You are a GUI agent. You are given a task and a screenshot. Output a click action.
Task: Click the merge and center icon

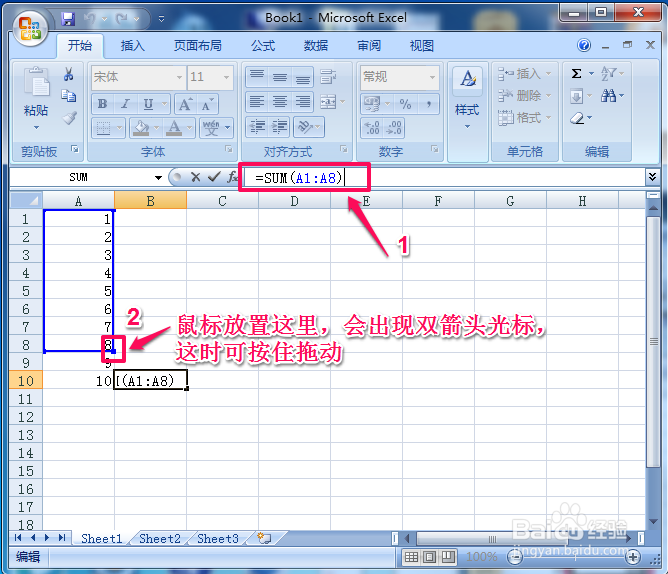328,102
